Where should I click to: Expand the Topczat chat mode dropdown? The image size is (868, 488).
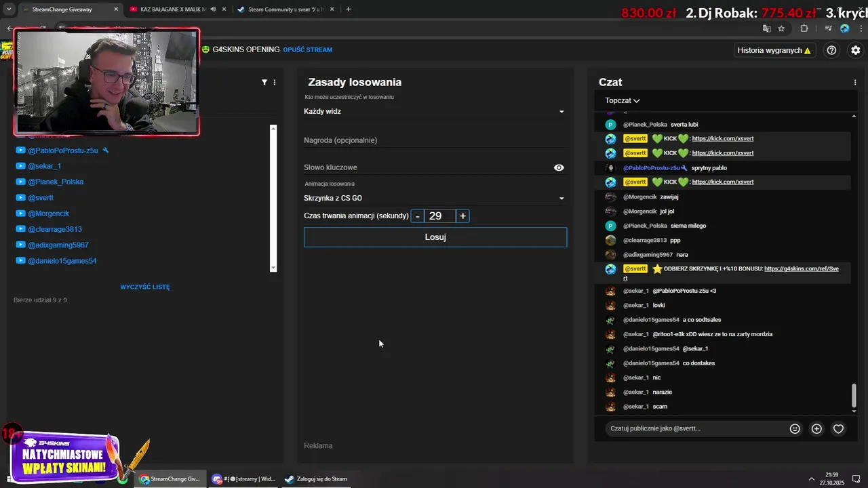tap(622, 100)
